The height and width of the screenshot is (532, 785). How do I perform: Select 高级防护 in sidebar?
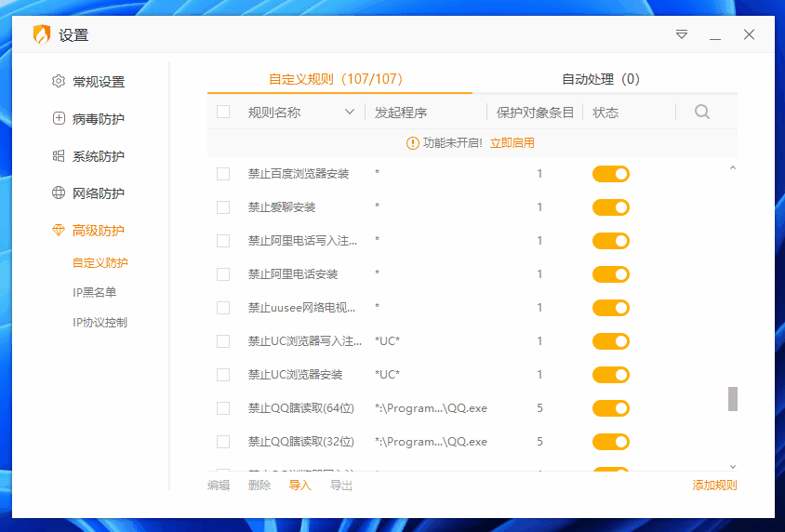pyautogui.click(x=99, y=231)
